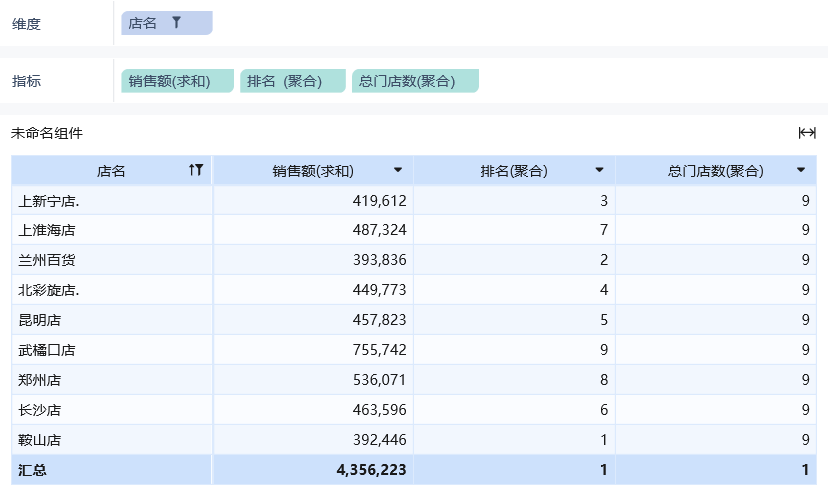This screenshot has height=489, width=828.
Task: Click the 兰州百货 store name cell
Action: (x=47, y=260)
